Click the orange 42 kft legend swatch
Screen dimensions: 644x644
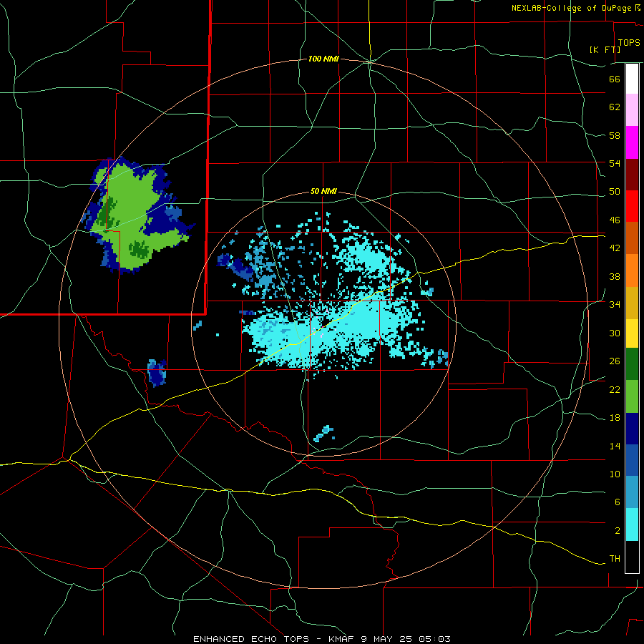point(632,270)
